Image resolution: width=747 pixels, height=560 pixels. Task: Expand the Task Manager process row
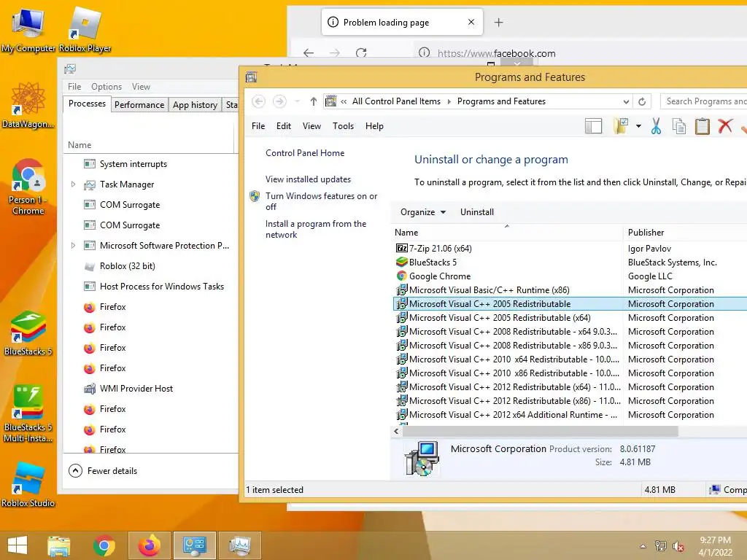pyautogui.click(x=73, y=184)
